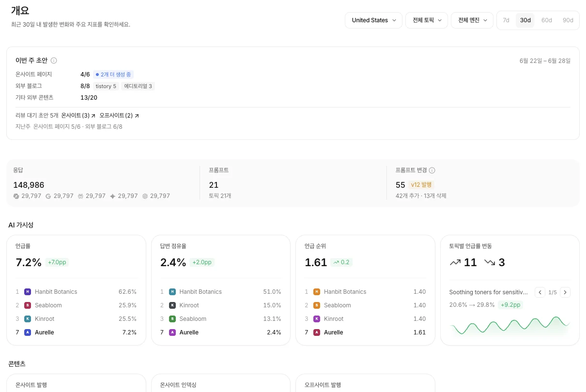Click Aurelle badge in 언급 순위 card
Image resolution: width=586 pixels, height=392 pixels.
pos(317,332)
